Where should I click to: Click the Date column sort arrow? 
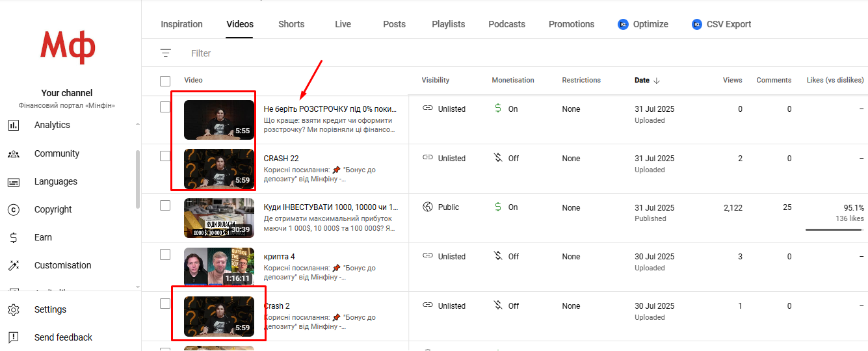coord(657,81)
